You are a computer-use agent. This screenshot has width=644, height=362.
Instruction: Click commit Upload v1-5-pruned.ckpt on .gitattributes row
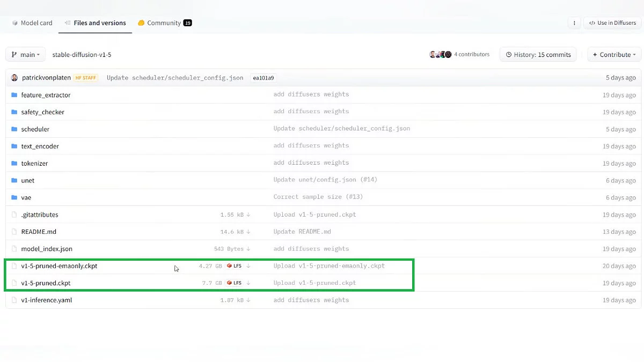tap(314, 215)
